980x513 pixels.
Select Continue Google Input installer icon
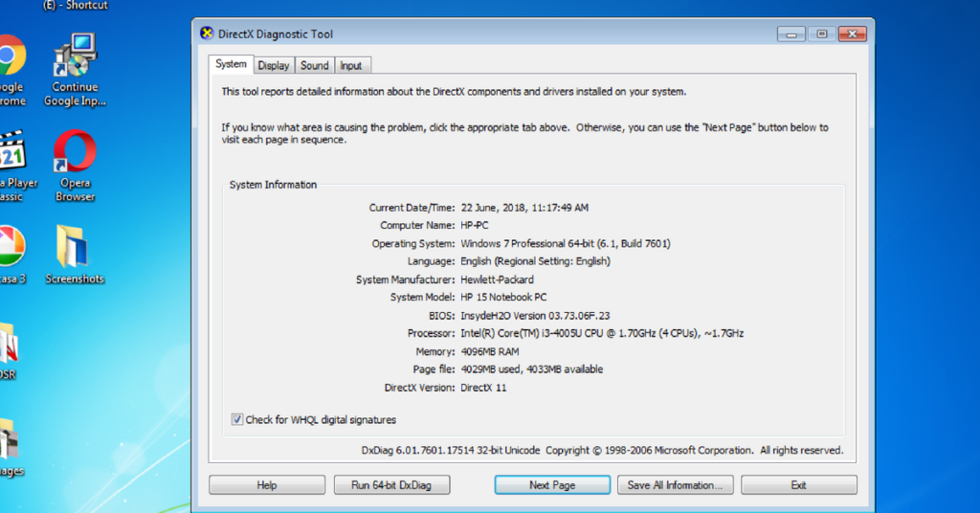click(75, 70)
